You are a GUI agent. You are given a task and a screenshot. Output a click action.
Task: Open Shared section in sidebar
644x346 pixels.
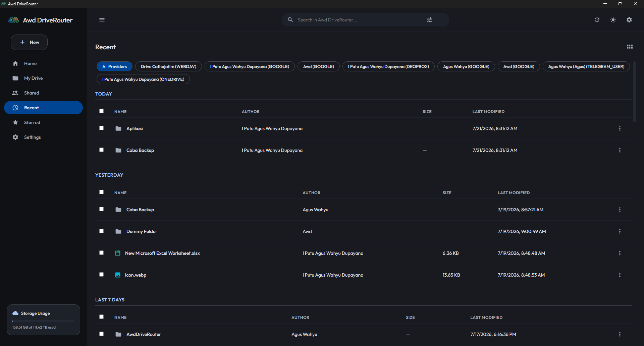coord(43,93)
